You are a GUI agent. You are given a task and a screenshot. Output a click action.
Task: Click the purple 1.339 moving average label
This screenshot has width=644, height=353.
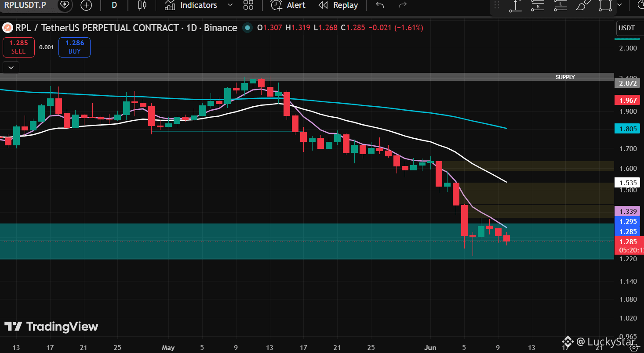click(628, 212)
